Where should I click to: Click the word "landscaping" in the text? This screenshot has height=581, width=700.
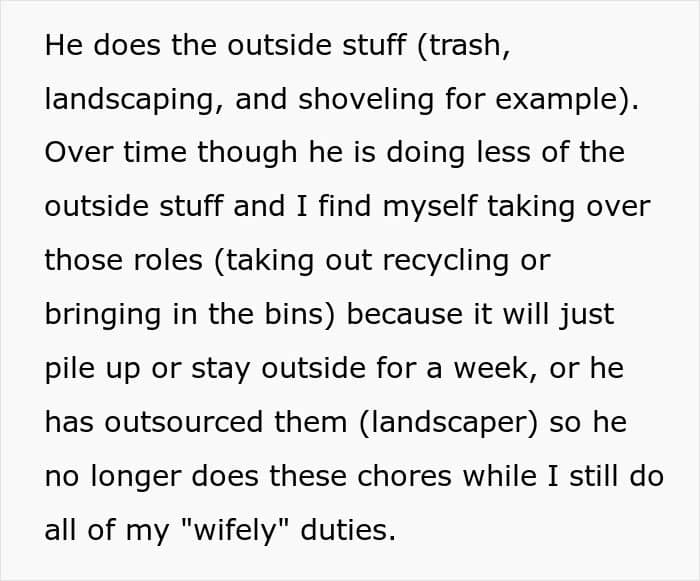[130, 99]
